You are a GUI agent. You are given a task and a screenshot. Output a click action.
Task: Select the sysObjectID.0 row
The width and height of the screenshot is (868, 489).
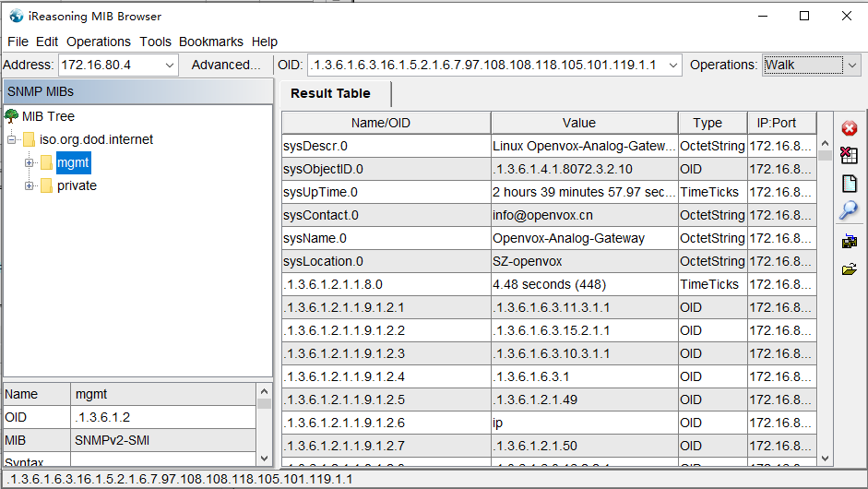[x=549, y=170]
